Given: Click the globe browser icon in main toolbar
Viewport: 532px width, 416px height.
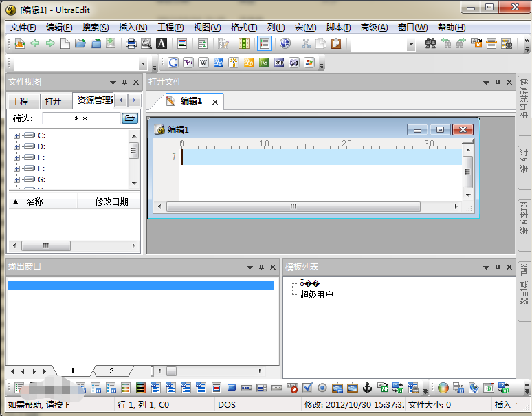Looking at the screenshot, I should point(285,43).
